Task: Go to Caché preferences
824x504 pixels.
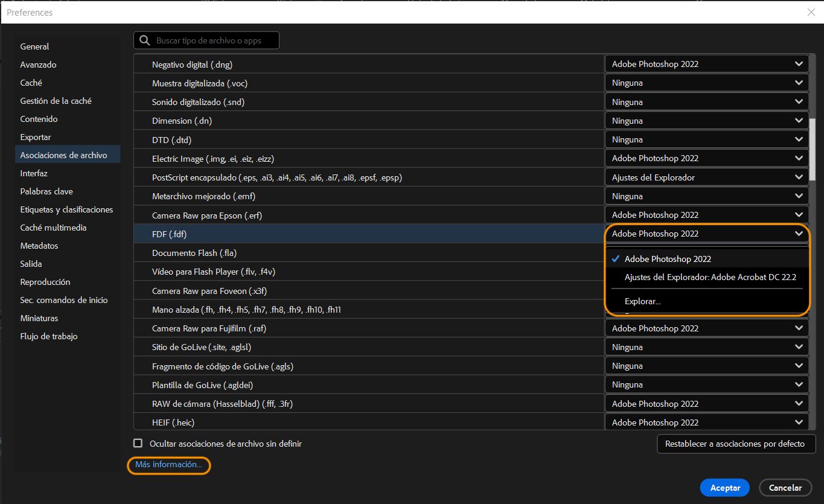Action: (68, 83)
